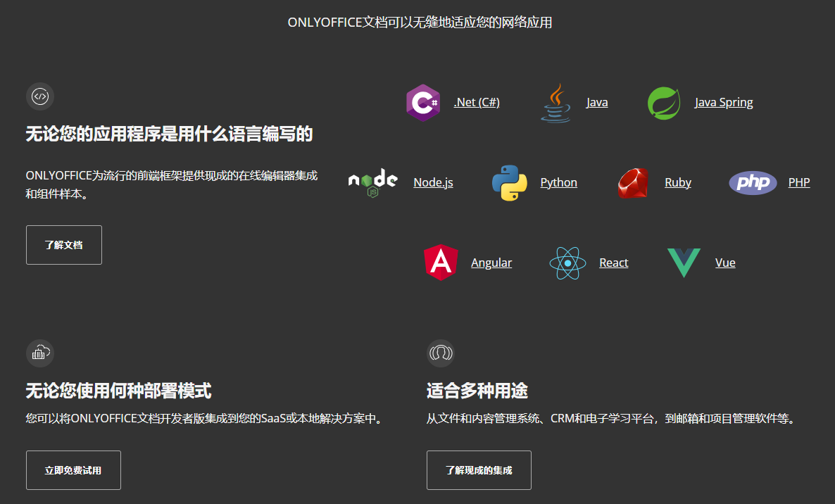This screenshot has width=835, height=504.
Task: Open the React link
Action: tap(613, 263)
